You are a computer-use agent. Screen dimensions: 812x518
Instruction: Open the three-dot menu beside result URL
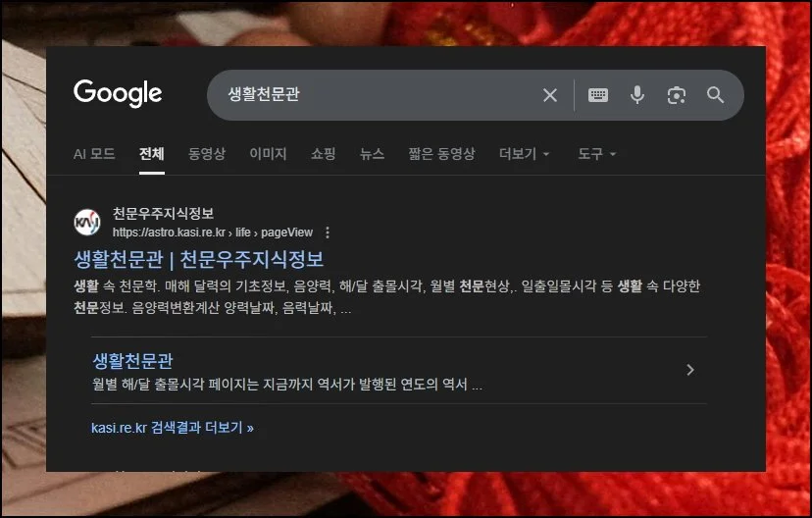click(328, 233)
